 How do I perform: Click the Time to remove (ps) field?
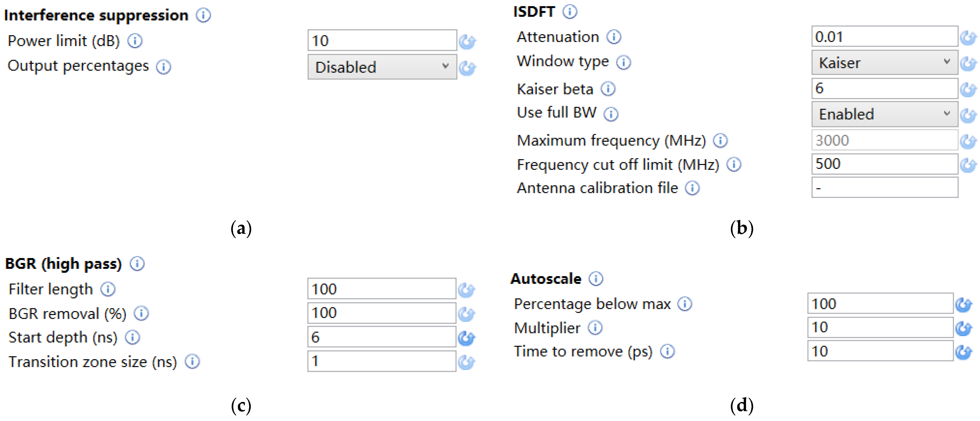[880, 351]
